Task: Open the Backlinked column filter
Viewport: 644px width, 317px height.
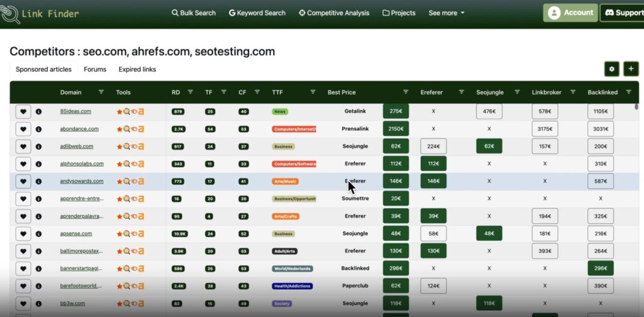Action: click(x=628, y=92)
